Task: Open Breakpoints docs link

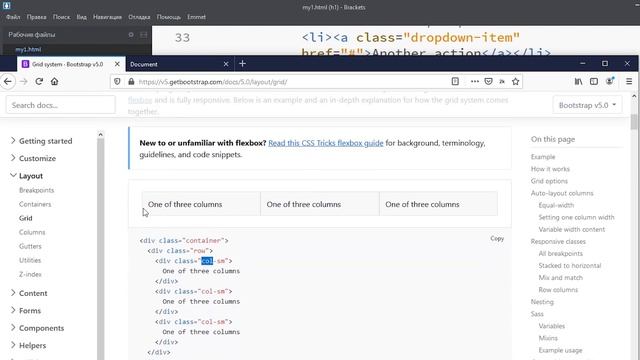Action: [36, 190]
